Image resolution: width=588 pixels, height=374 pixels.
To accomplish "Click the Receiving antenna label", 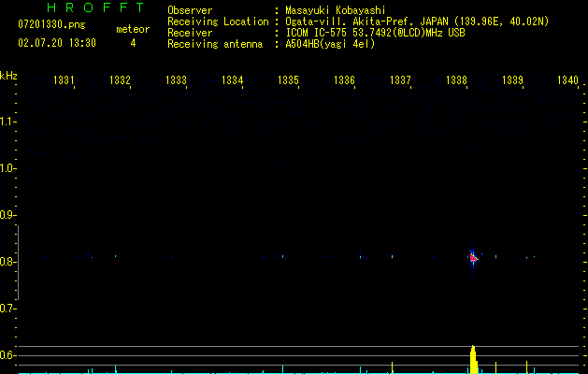I will click(x=215, y=44).
